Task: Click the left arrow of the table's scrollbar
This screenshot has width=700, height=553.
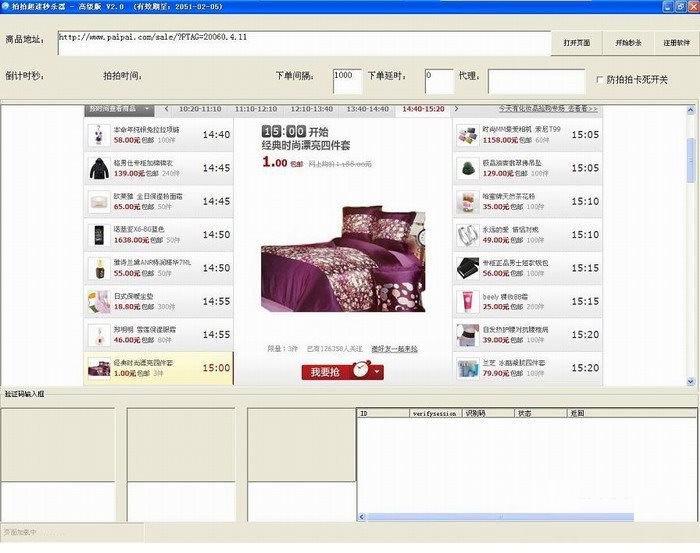Action: point(362,517)
